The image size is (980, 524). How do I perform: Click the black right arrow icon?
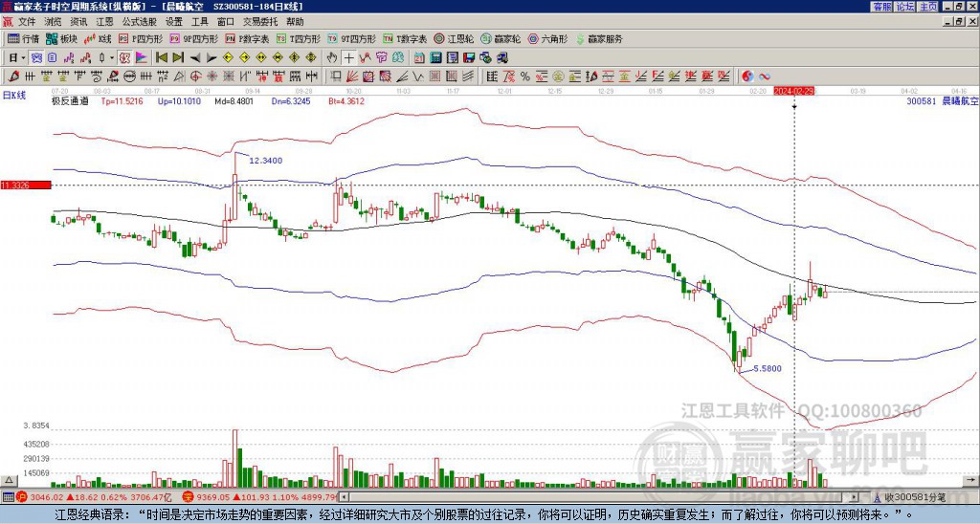tap(212, 58)
